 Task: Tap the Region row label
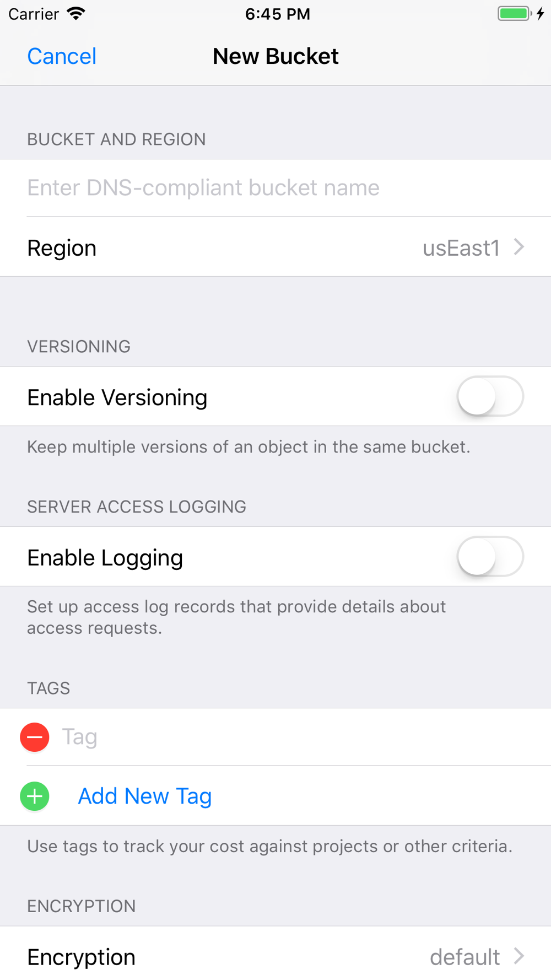coord(62,248)
